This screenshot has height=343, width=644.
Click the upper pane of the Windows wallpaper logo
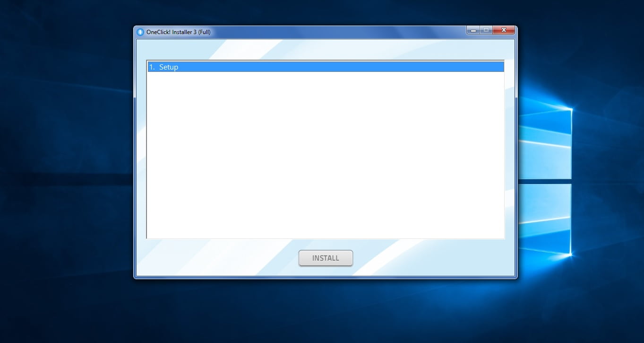(546, 142)
